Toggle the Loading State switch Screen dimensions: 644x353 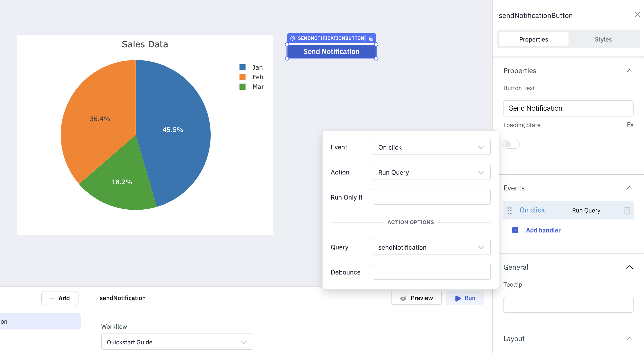(511, 144)
